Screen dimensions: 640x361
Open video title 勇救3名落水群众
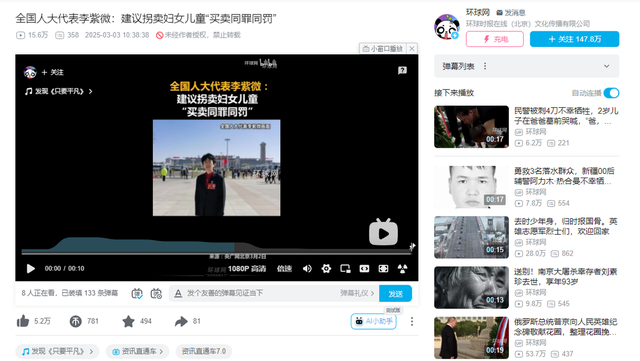564,176
